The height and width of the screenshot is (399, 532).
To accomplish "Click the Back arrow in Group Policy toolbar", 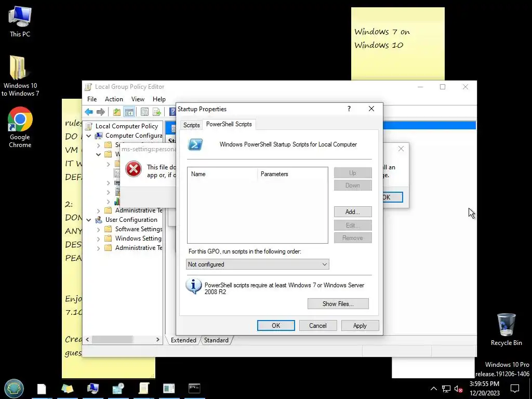I will [x=89, y=112].
